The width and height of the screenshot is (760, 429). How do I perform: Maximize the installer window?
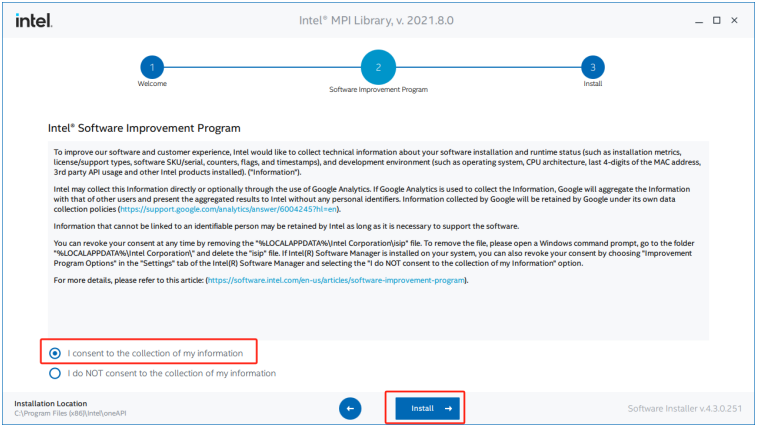click(x=716, y=20)
